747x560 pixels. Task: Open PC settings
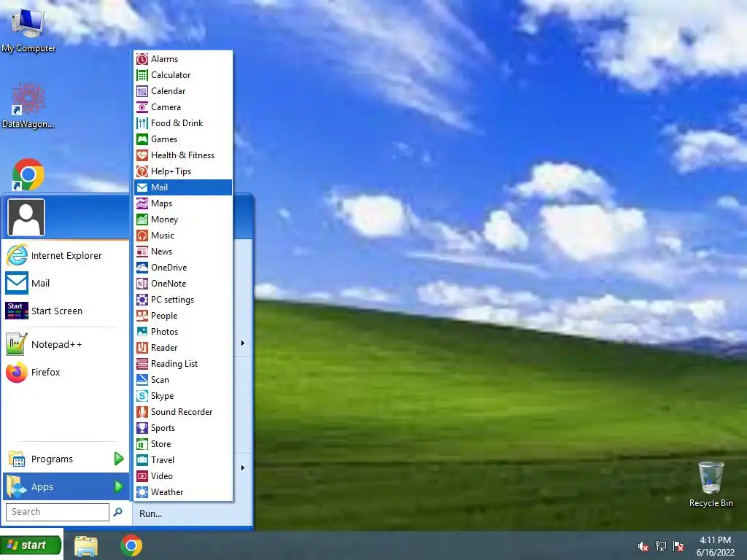[x=183, y=300]
